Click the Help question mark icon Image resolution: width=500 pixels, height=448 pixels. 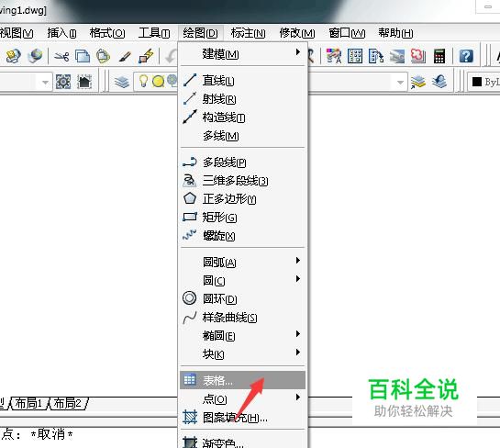point(466,56)
